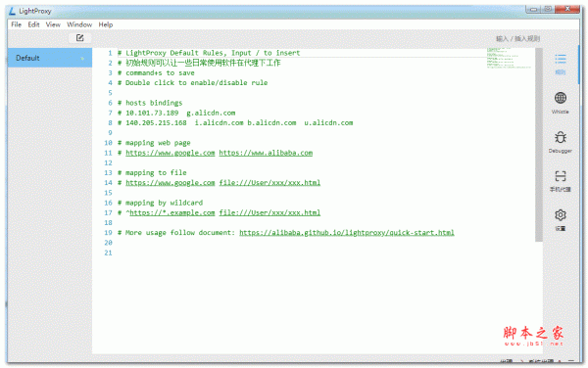Select the Default rule in the list

click(x=50, y=58)
